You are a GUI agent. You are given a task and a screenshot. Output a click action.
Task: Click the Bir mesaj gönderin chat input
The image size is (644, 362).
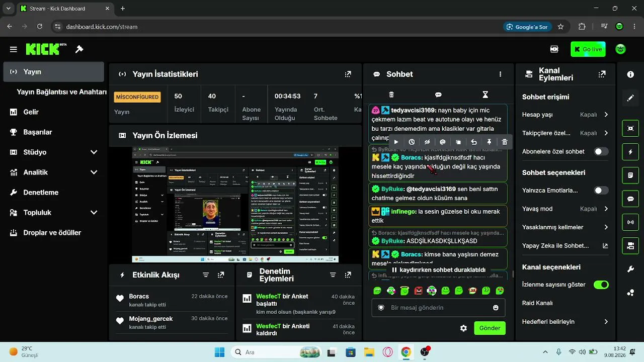coord(438,308)
